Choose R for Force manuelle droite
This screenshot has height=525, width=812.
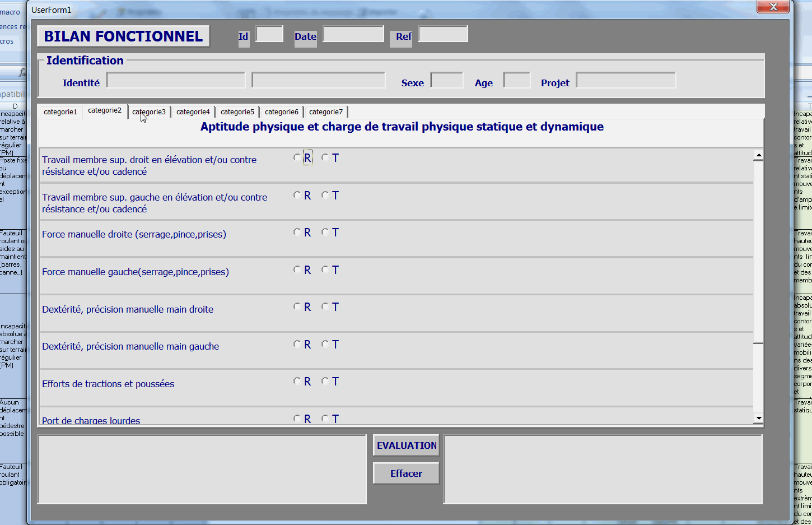[297, 233]
